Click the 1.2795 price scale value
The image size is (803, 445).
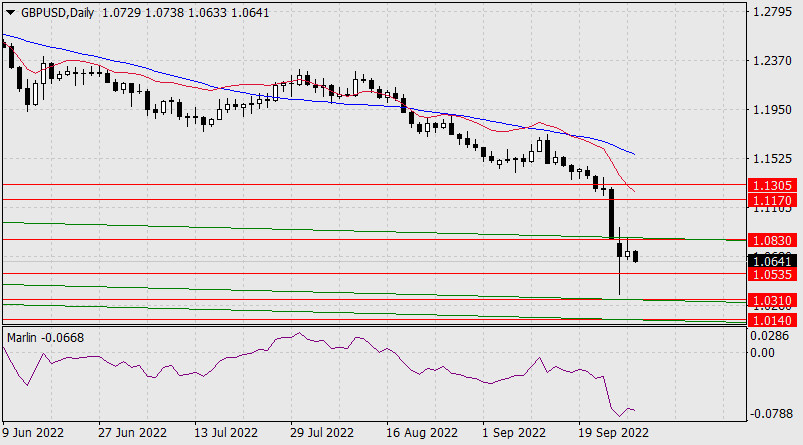coord(772,12)
